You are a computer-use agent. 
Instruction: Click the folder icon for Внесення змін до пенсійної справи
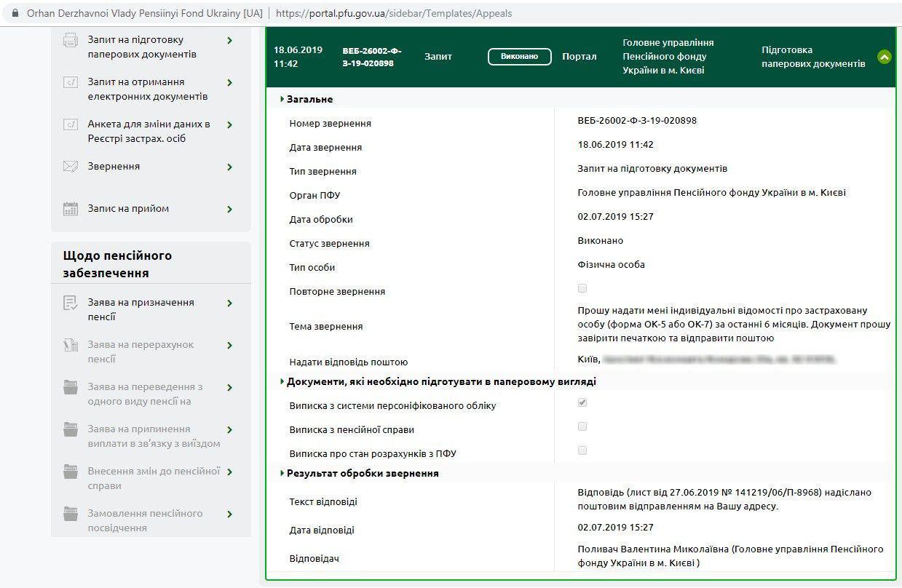70,472
